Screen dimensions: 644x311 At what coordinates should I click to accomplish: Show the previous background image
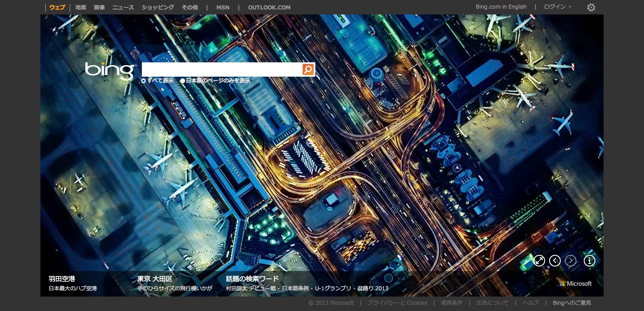555,261
